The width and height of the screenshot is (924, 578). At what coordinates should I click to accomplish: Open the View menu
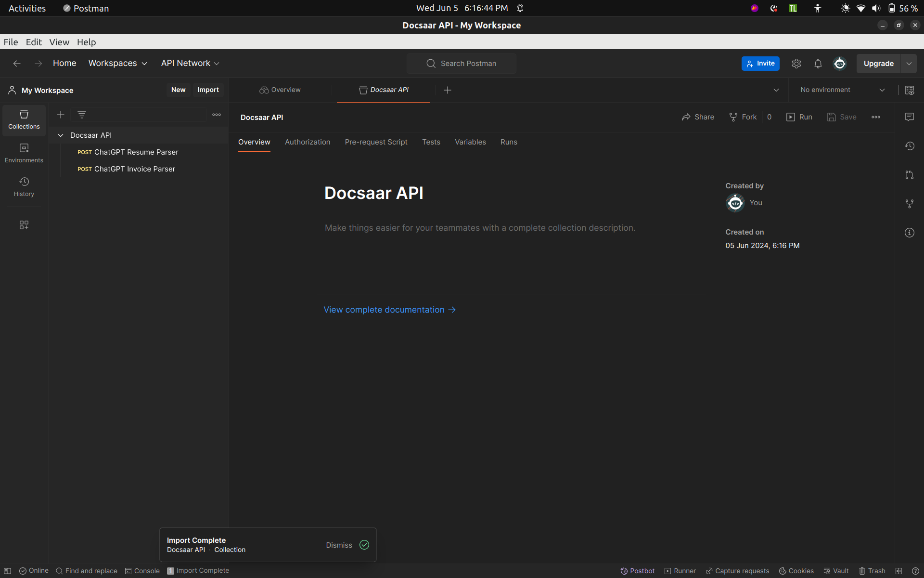(x=59, y=42)
